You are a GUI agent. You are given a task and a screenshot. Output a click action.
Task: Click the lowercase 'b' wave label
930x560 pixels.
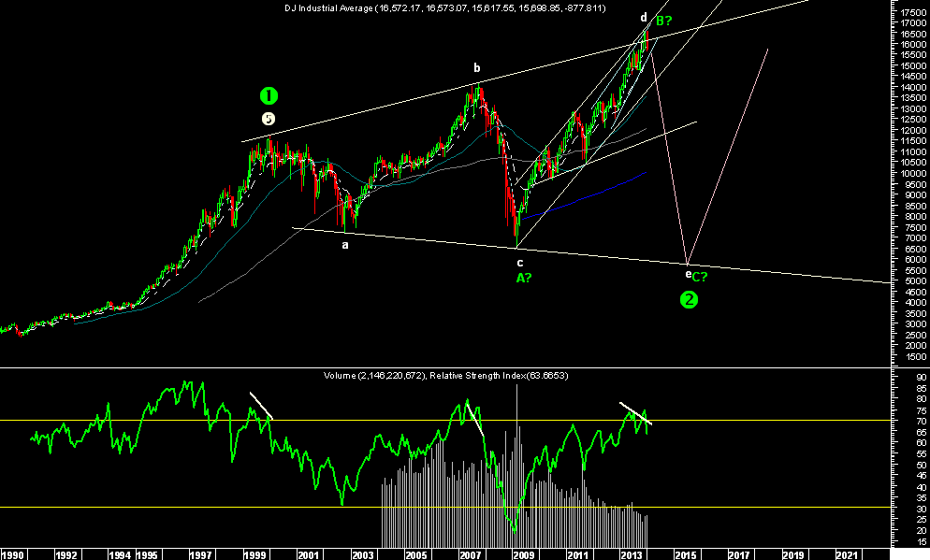pos(476,68)
